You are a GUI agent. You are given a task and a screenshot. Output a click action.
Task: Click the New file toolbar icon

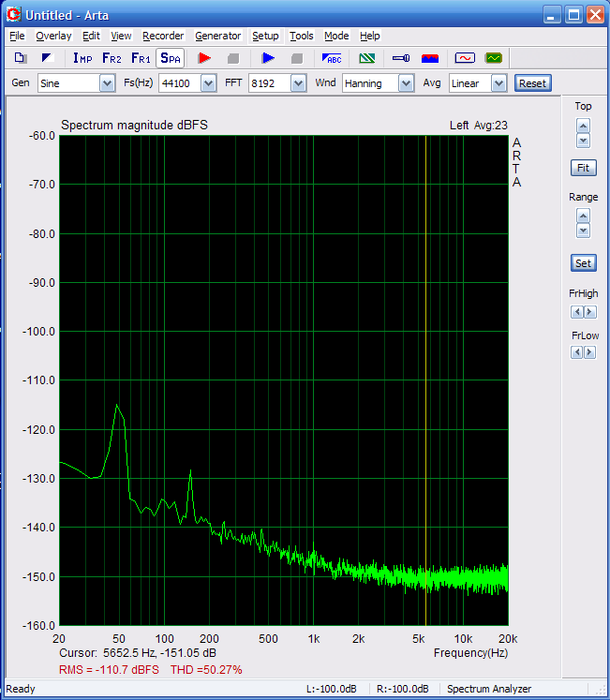21,58
